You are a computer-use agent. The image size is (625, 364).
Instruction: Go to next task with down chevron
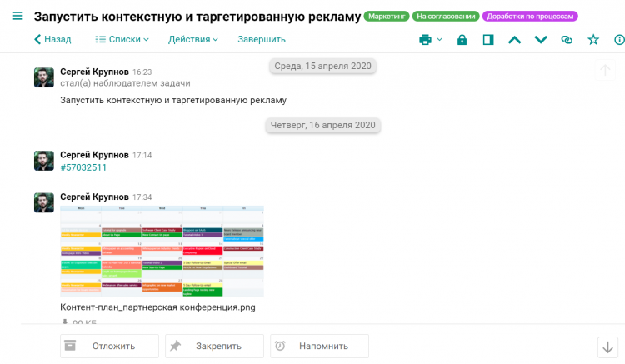coord(541,39)
